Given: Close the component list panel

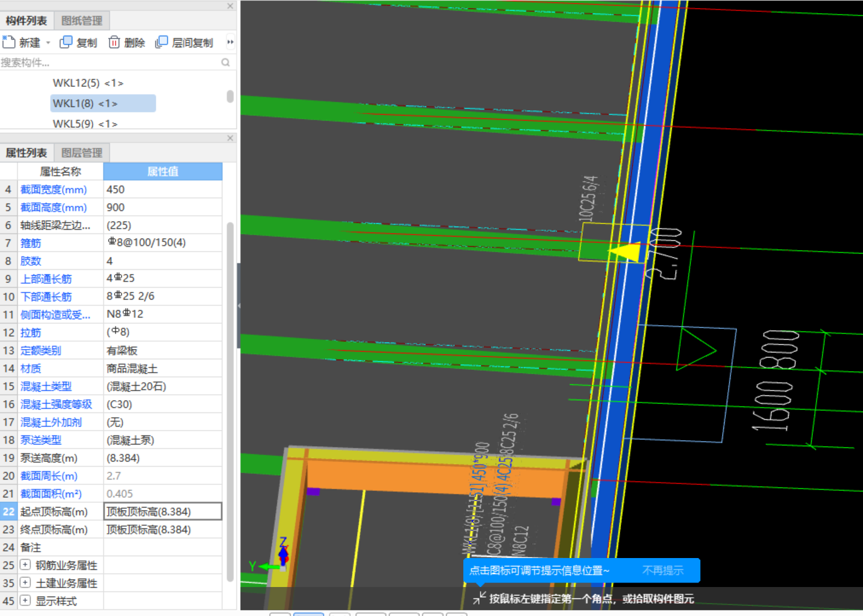Looking at the screenshot, I should pos(230,6).
